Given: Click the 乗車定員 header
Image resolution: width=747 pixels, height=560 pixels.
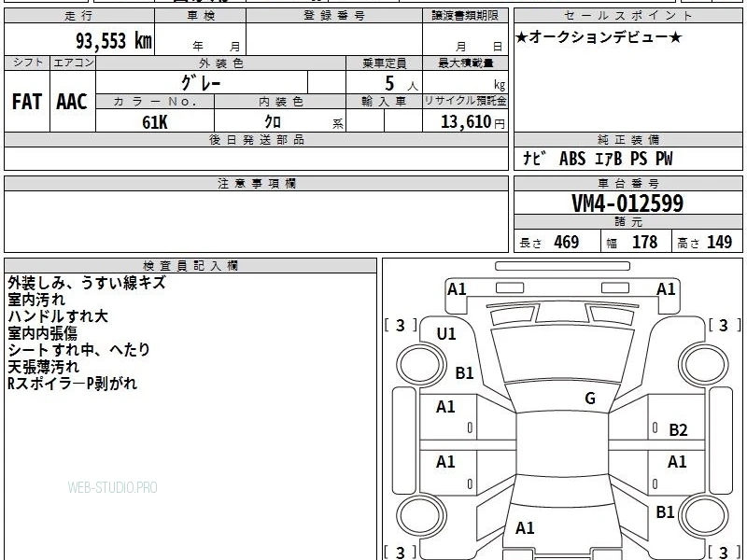Looking at the screenshot, I should (x=384, y=63).
